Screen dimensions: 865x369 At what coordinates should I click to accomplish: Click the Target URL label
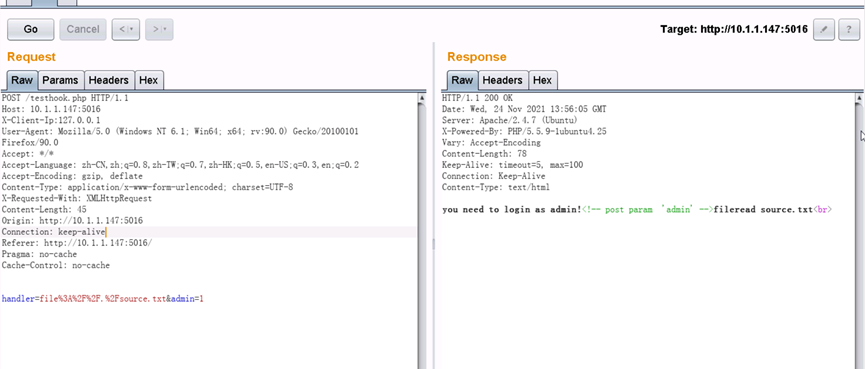pos(734,29)
